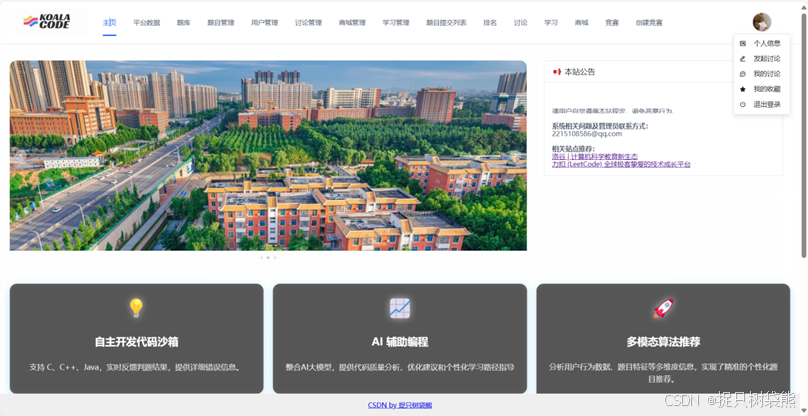Click the pencil icon for 发起讨论
This screenshot has width=808, height=416.
coord(743,59)
